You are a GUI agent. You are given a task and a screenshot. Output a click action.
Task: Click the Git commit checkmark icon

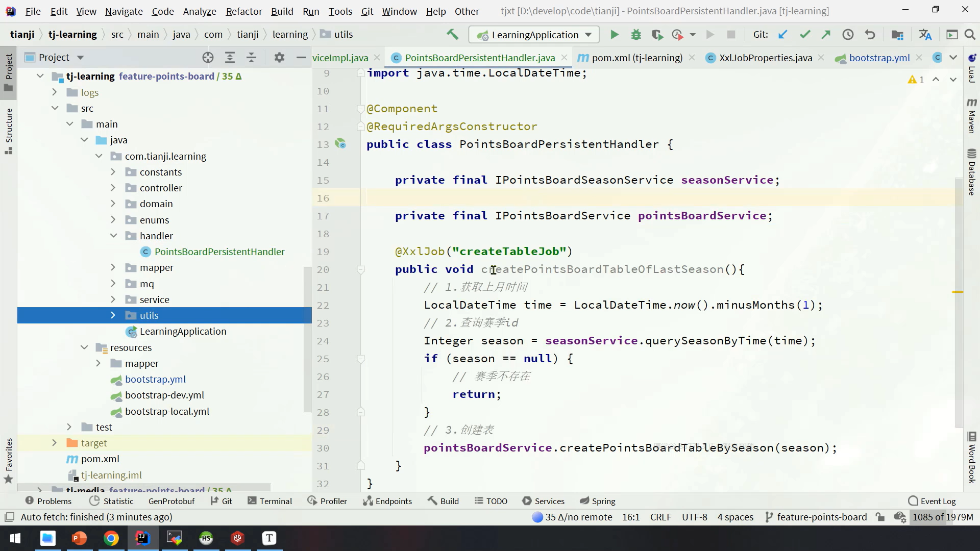click(805, 35)
